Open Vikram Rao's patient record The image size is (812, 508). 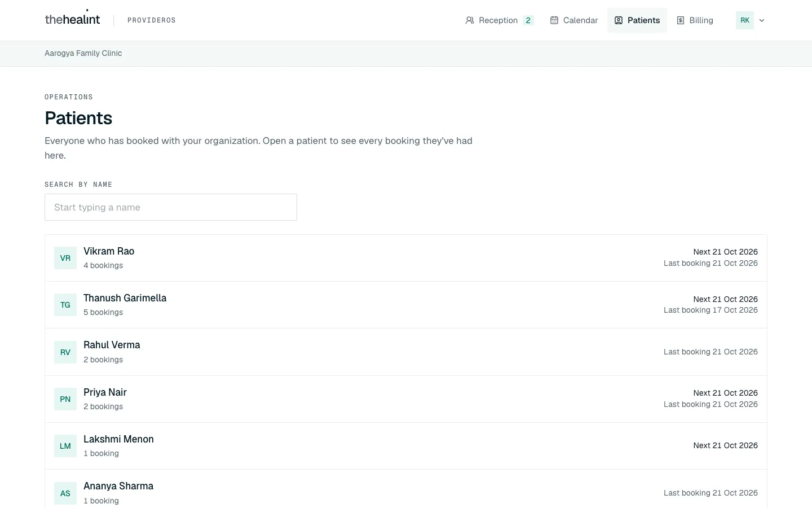pyautogui.click(x=406, y=258)
